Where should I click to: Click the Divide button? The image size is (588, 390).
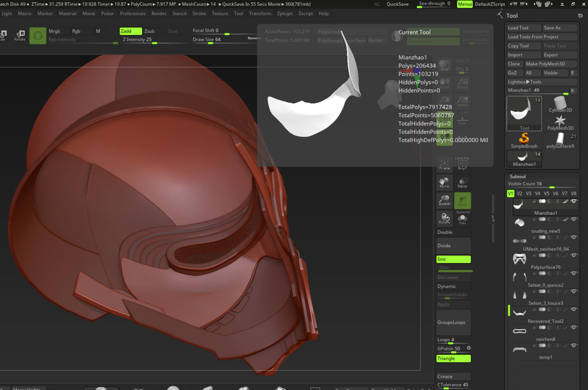453,245
